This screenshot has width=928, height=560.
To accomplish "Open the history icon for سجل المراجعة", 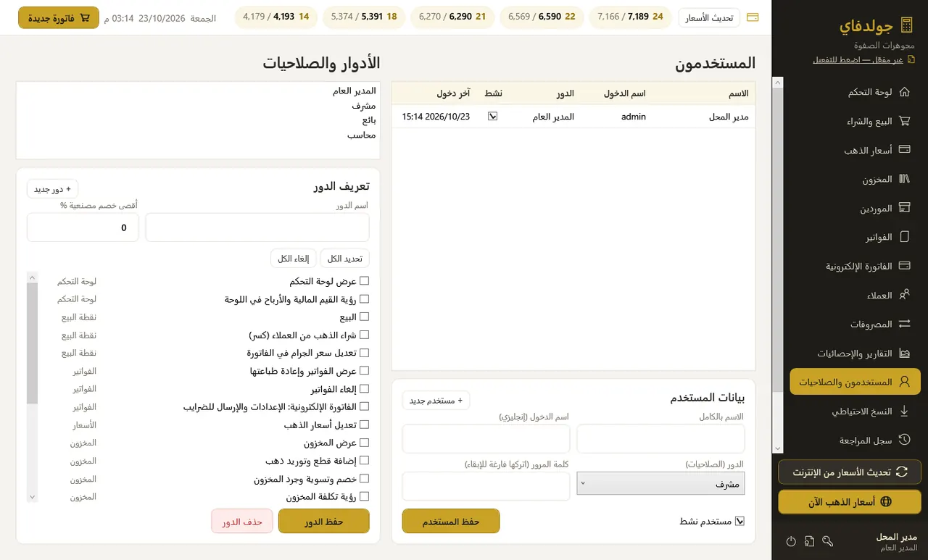I will point(904,440).
